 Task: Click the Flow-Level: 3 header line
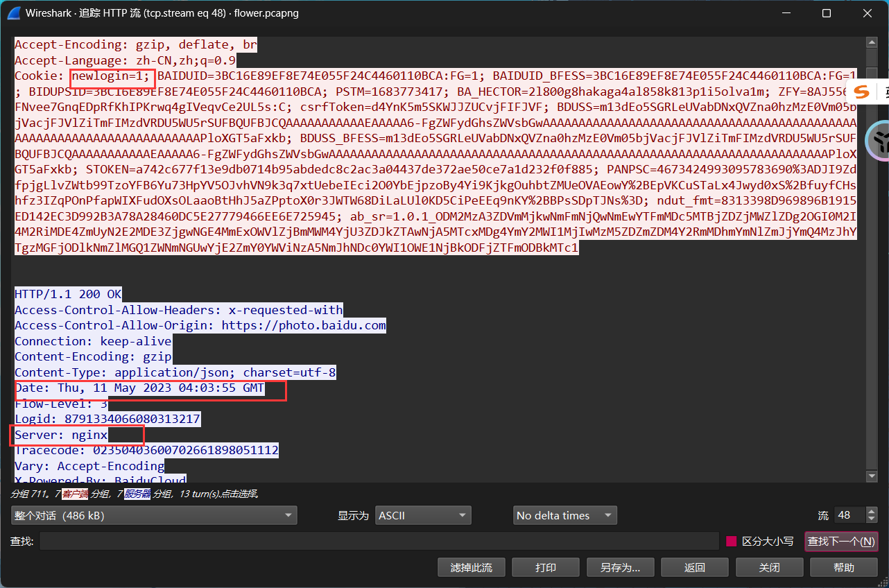tap(61, 404)
